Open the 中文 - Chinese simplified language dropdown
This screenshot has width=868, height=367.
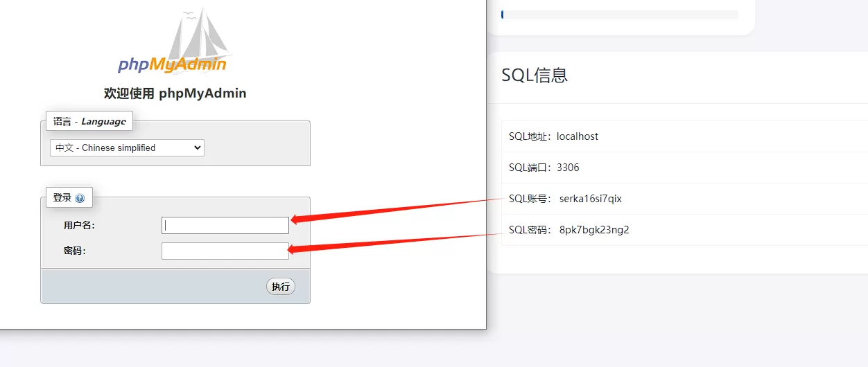click(127, 147)
